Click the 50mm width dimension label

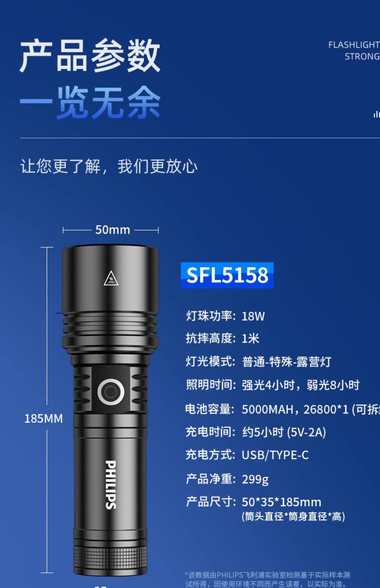[113, 230]
